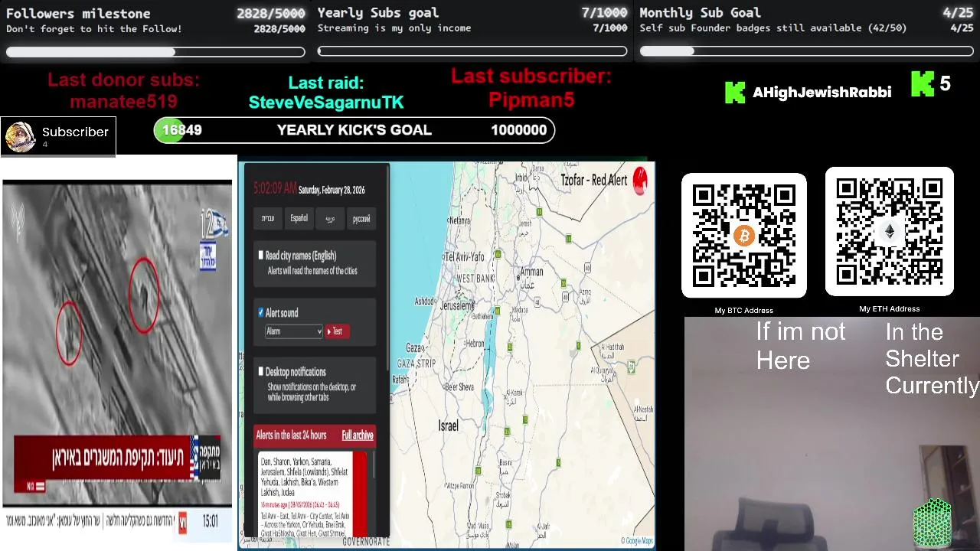Click the manatee519 donor name
980x551 pixels.
[123, 101]
